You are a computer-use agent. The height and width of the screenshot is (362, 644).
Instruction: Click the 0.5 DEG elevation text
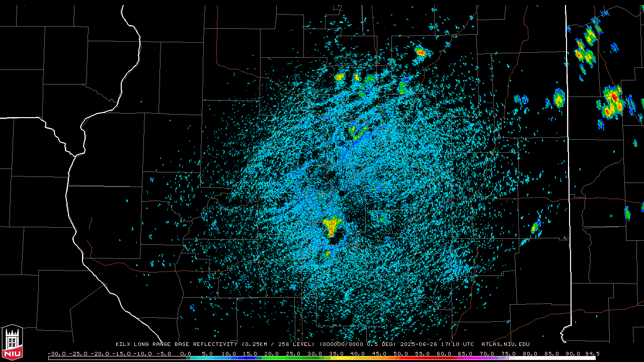[382, 344]
